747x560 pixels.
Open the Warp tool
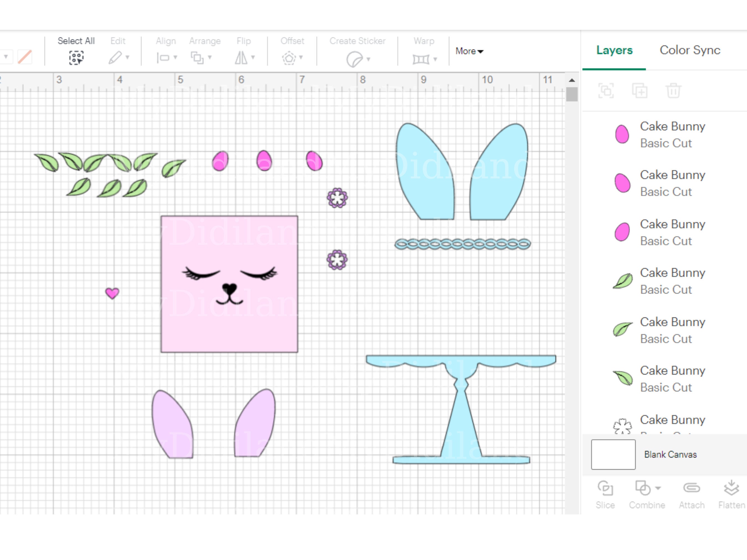click(421, 58)
